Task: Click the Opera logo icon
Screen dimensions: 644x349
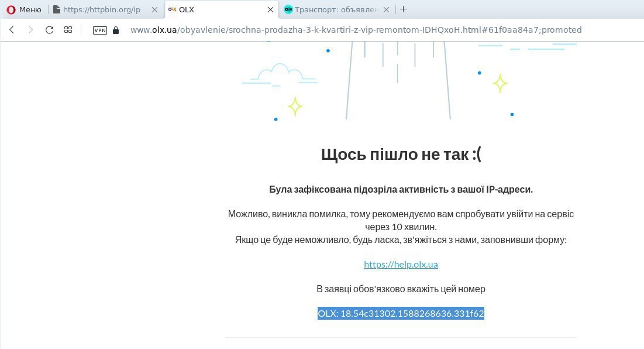Action: tap(11, 10)
